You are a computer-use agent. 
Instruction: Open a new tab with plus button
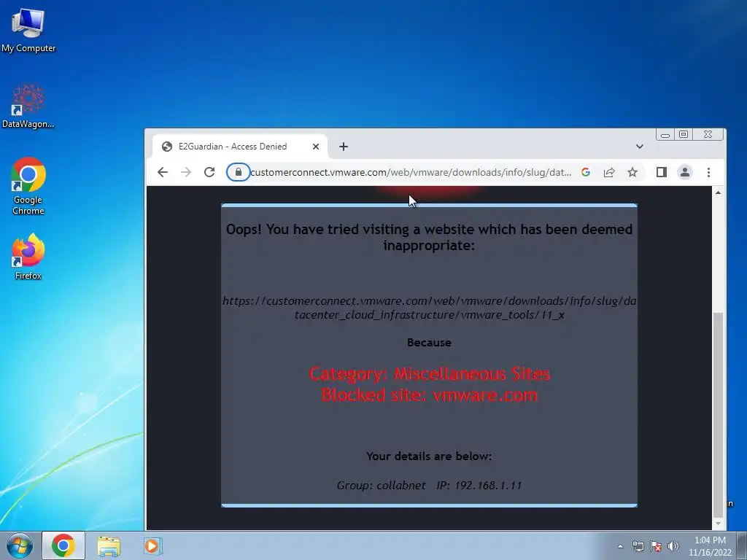[x=344, y=147]
